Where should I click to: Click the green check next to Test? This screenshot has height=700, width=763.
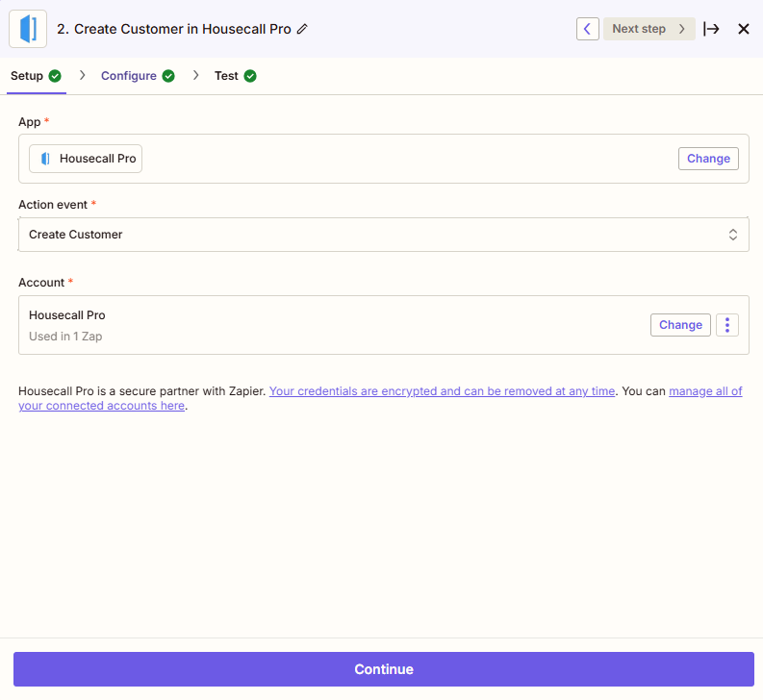[x=250, y=76]
